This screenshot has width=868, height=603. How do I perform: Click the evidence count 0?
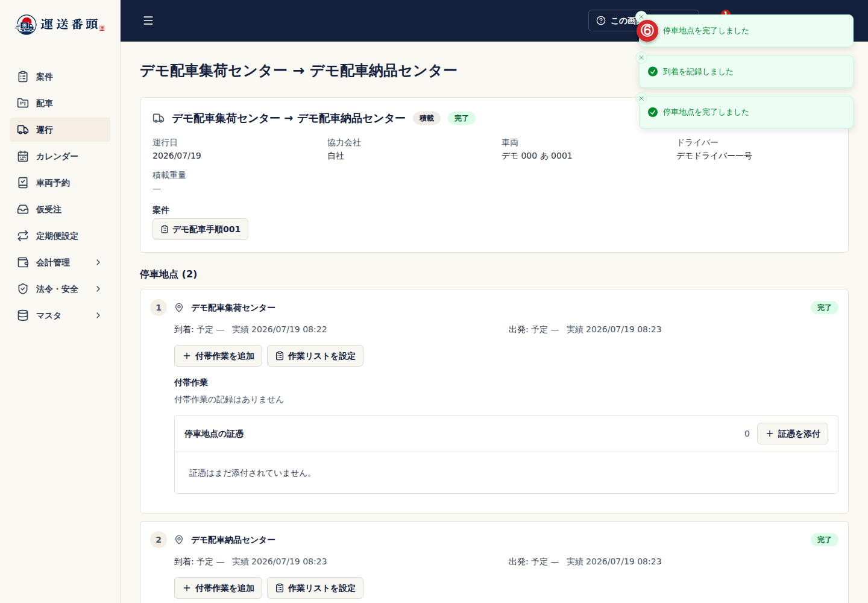[x=747, y=434]
